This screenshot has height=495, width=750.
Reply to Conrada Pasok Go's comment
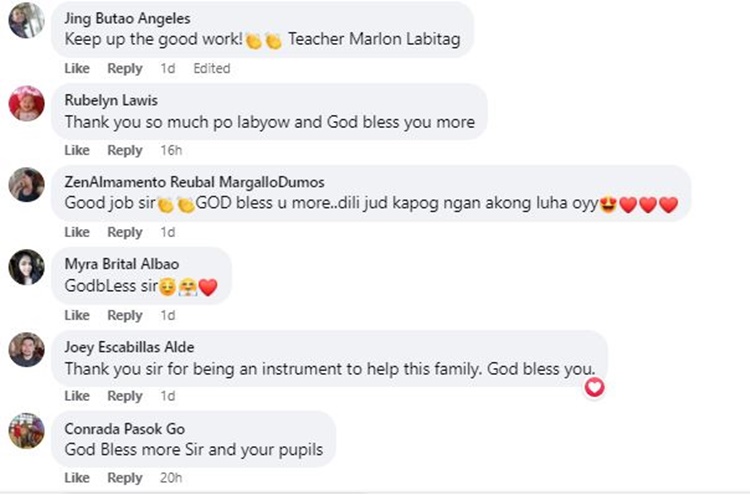click(125, 479)
